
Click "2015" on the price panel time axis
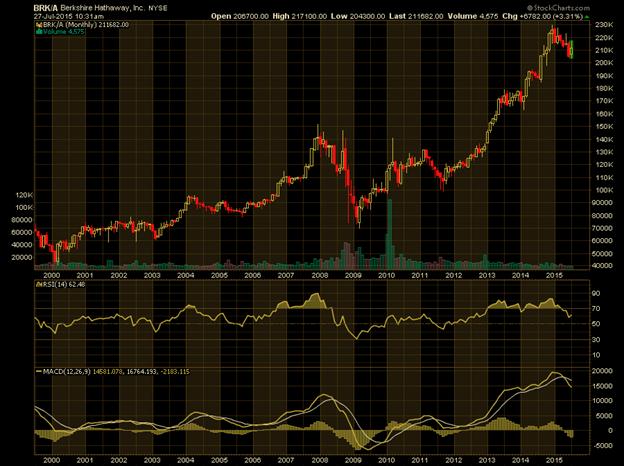pyautogui.click(x=554, y=275)
